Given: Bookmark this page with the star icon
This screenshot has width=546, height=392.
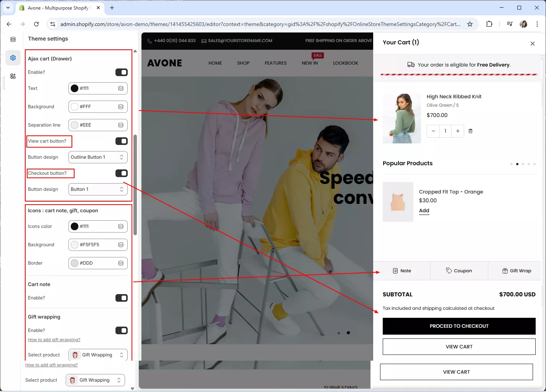Looking at the screenshot, I should (470, 24).
